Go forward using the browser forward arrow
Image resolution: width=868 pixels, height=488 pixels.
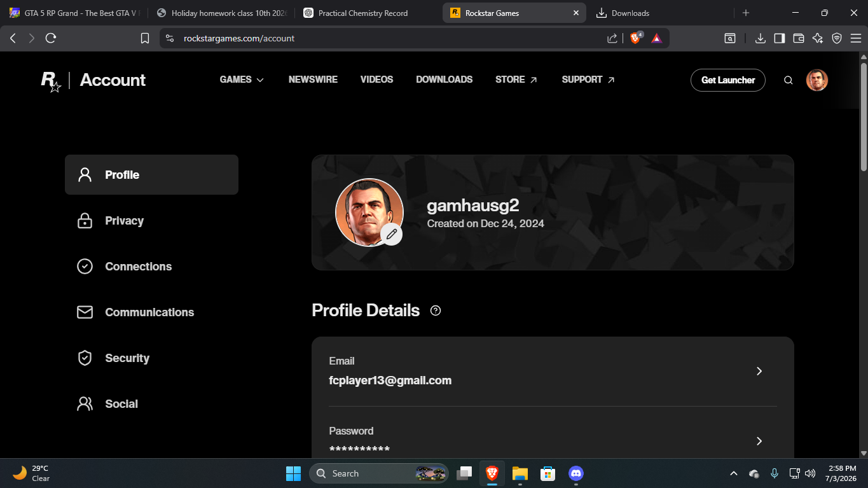pyautogui.click(x=32, y=38)
